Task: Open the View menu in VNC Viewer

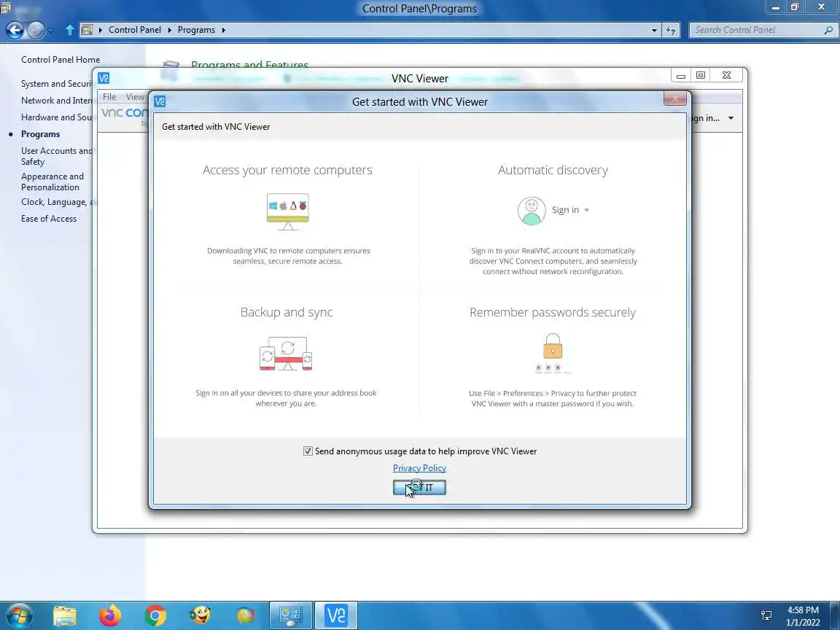Action: pos(135,97)
